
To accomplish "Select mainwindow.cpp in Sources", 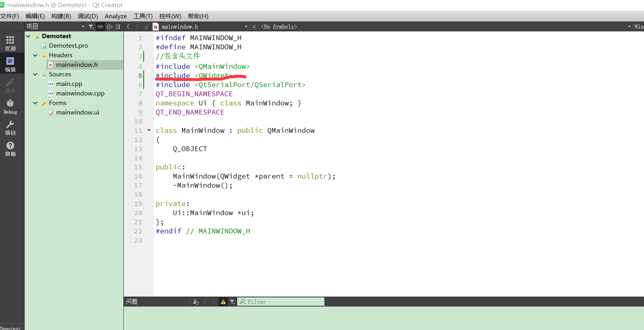I will click(80, 93).
